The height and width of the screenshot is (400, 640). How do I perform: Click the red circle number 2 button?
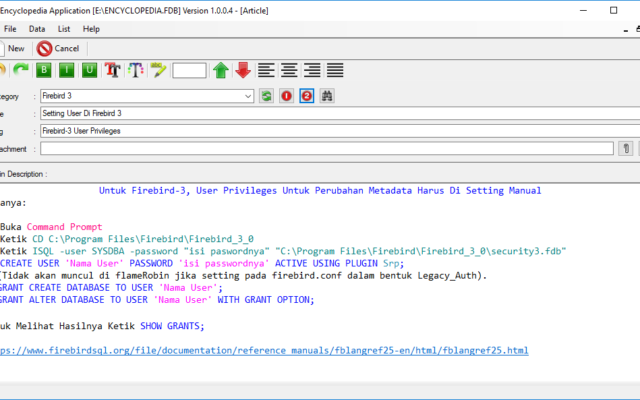pos(307,96)
